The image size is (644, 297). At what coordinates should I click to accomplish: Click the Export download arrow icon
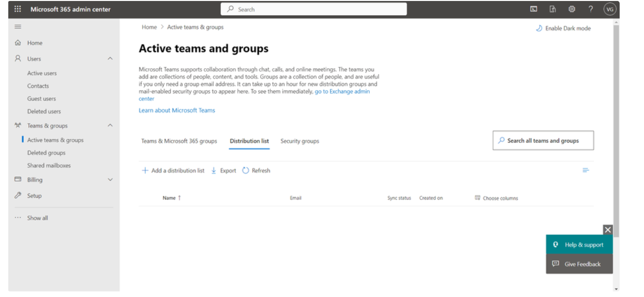click(x=214, y=170)
